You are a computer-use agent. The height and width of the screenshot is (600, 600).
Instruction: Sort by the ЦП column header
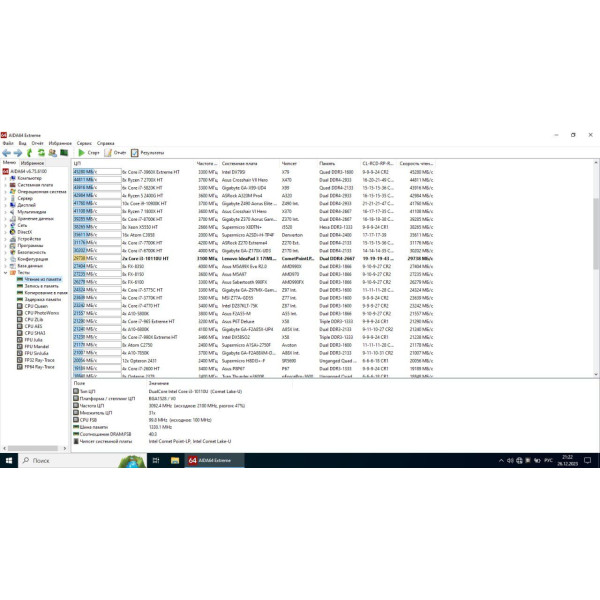point(133,163)
